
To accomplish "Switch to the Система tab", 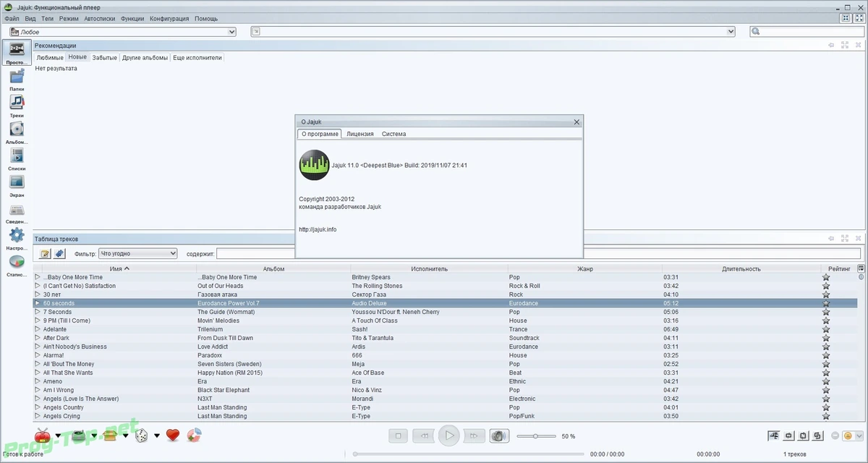I will (x=394, y=134).
